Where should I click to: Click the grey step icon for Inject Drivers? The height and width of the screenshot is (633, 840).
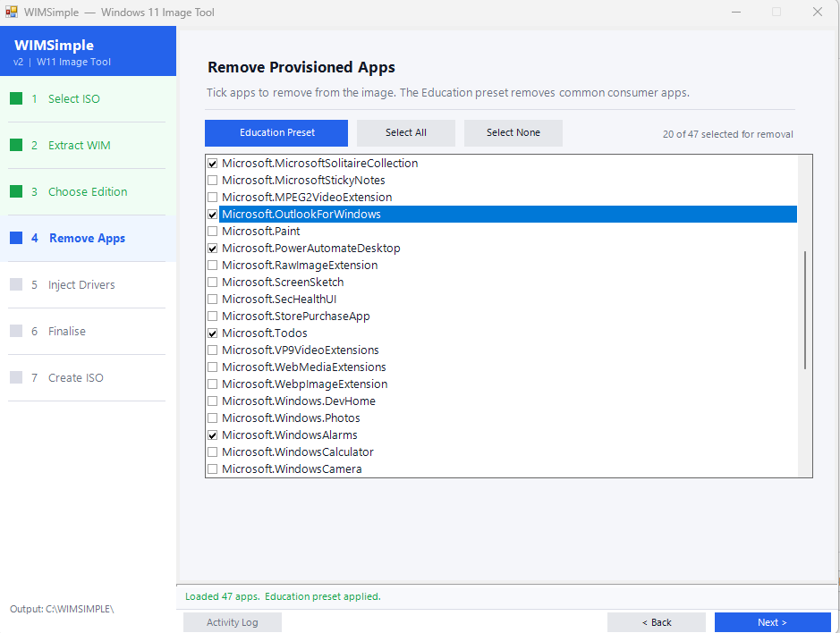(16, 285)
